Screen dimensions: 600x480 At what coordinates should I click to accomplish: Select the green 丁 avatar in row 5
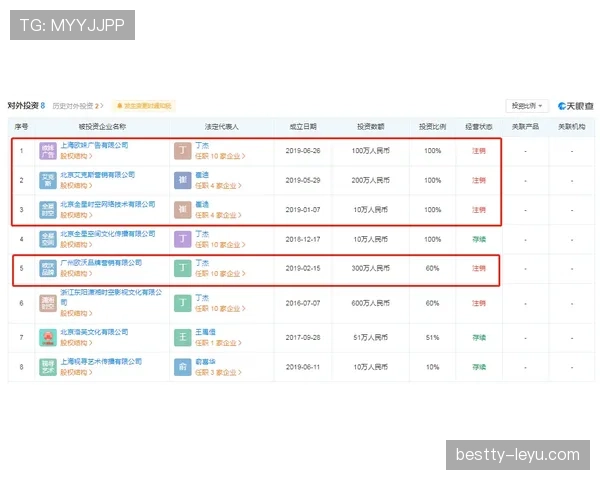click(x=183, y=268)
